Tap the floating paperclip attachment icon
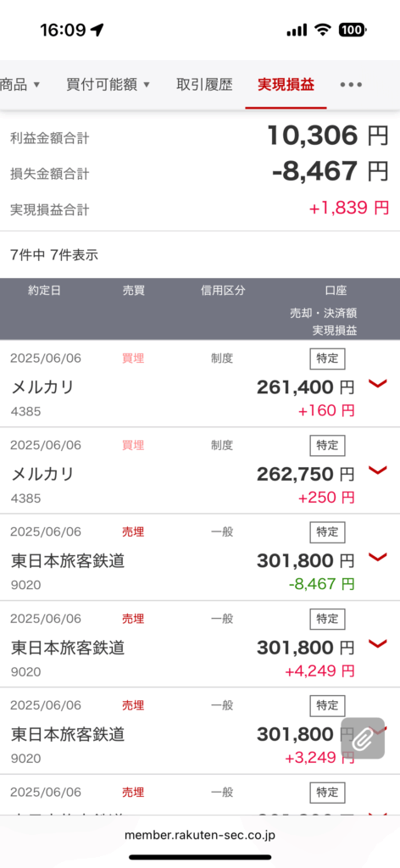Image resolution: width=400 pixels, height=868 pixels. [x=363, y=738]
